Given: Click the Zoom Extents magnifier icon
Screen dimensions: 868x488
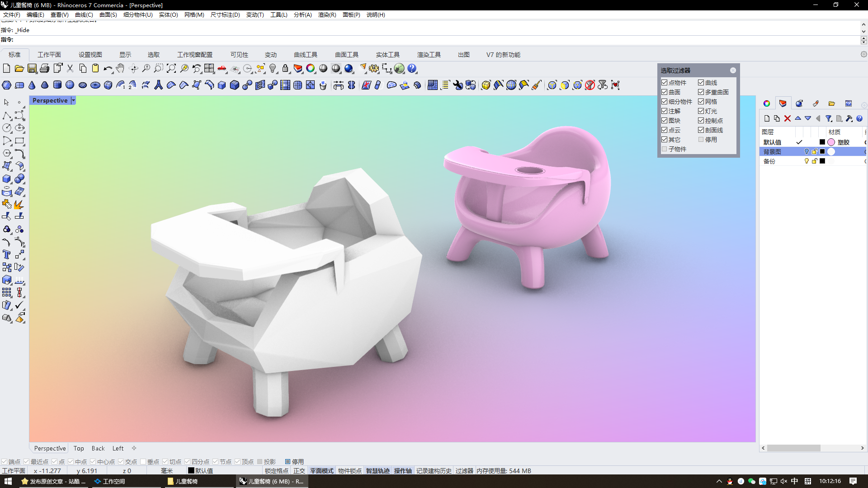Looking at the screenshot, I should tap(171, 68).
